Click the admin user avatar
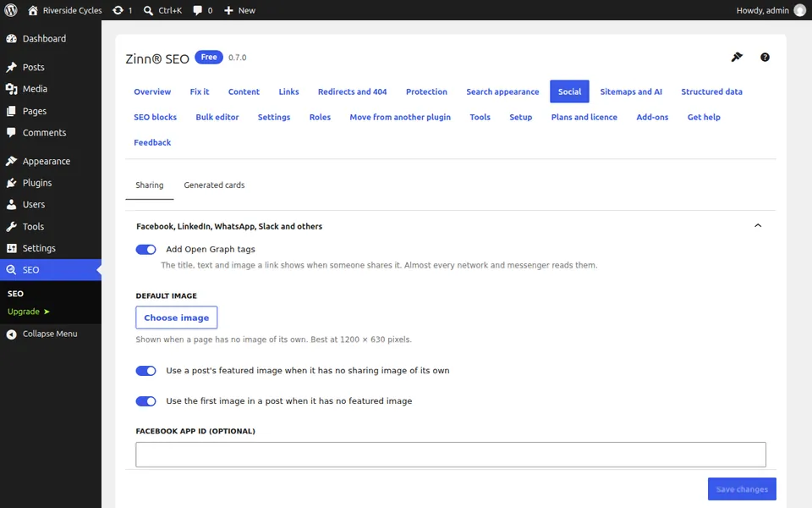Image resolution: width=812 pixels, height=508 pixels. 800,10
